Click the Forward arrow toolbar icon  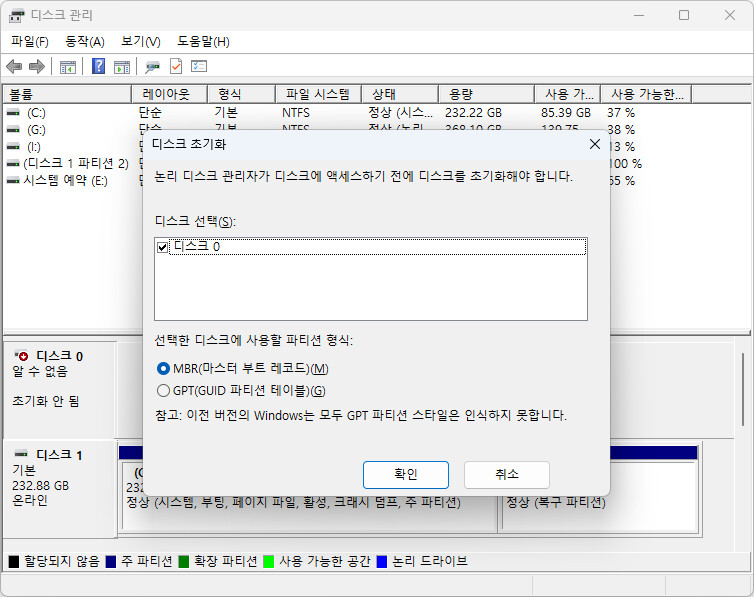coord(37,66)
